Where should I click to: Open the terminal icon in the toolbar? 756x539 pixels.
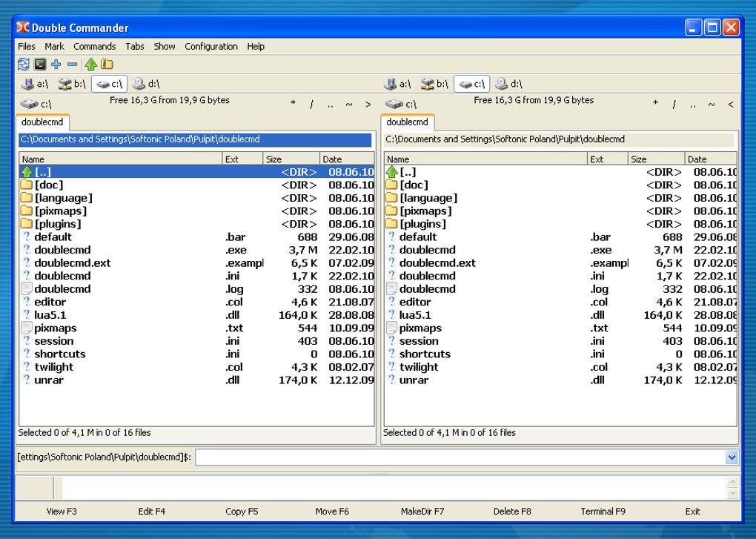point(40,65)
